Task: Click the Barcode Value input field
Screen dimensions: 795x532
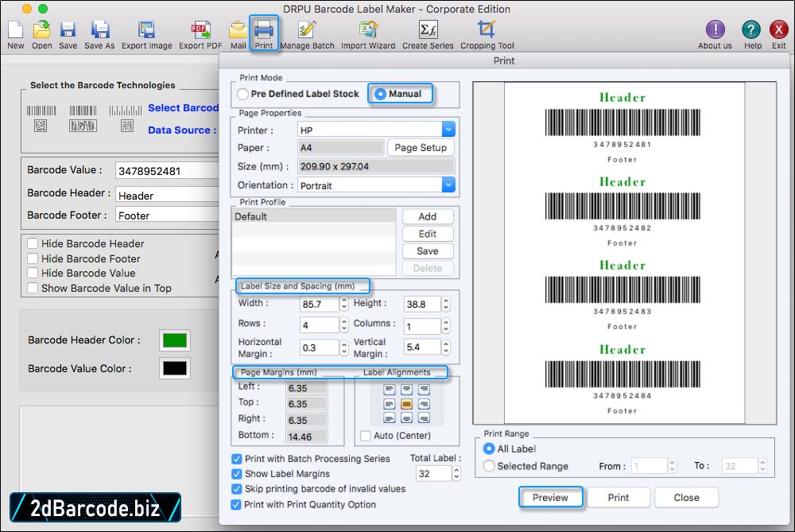Action: (x=167, y=171)
